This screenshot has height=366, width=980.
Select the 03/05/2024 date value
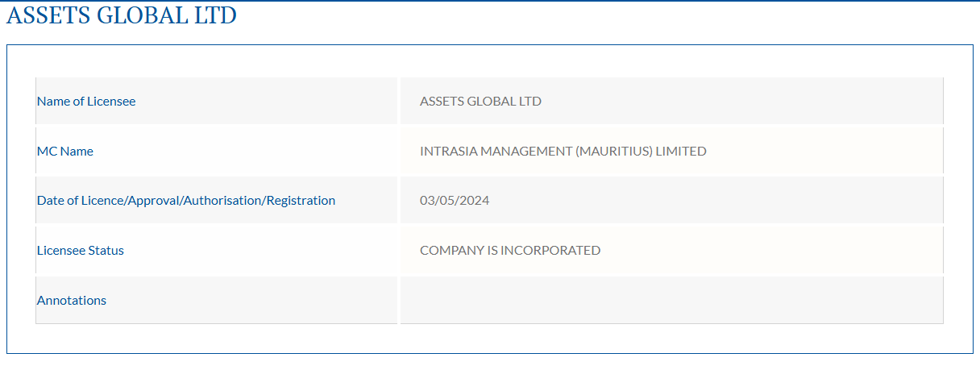455,201
